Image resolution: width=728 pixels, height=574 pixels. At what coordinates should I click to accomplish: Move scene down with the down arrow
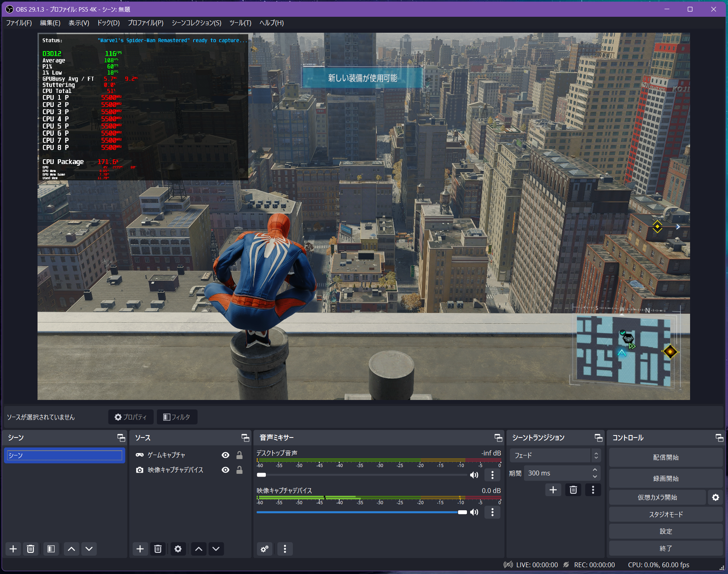point(89,549)
